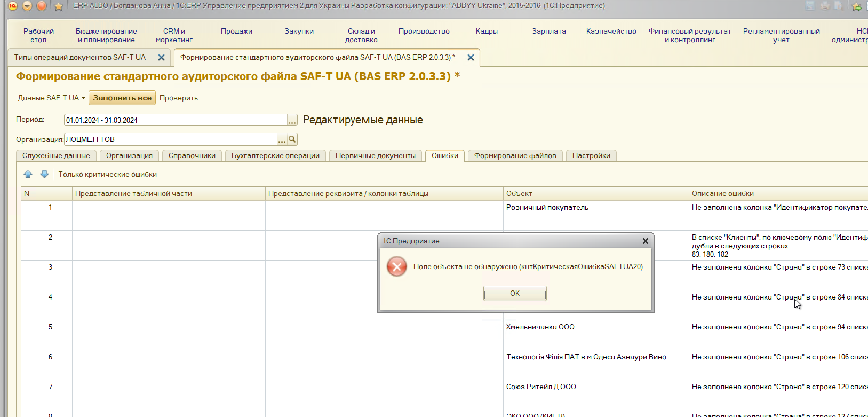868x417 pixels.
Task: Select row number 5 cell in errors table
Action: point(37,335)
